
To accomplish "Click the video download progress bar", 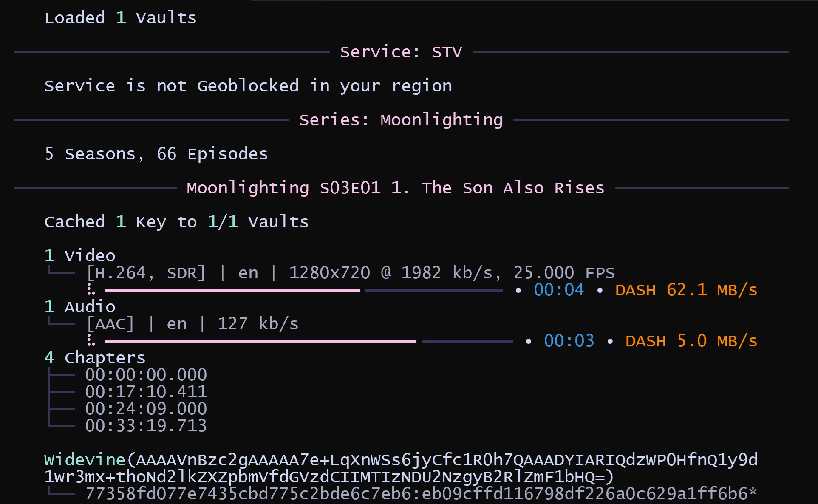I will (304, 290).
